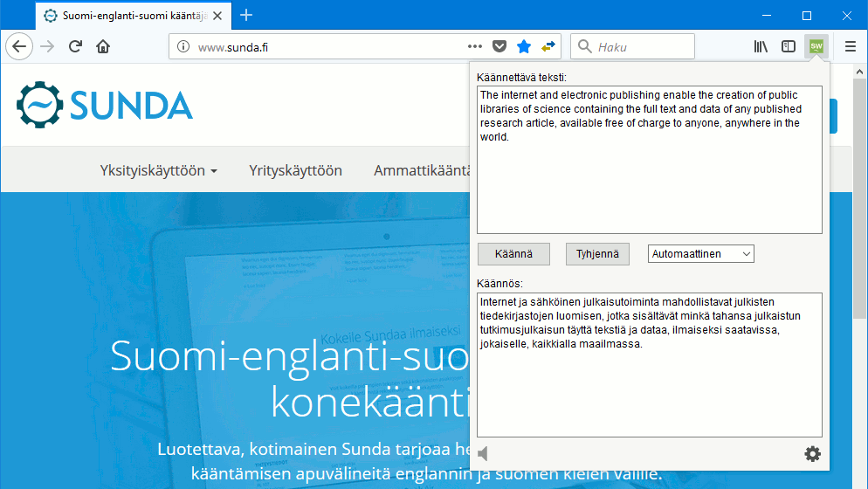Show site information for sunda.fi
Viewport: 868px width, 489px height.
point(183,46)
